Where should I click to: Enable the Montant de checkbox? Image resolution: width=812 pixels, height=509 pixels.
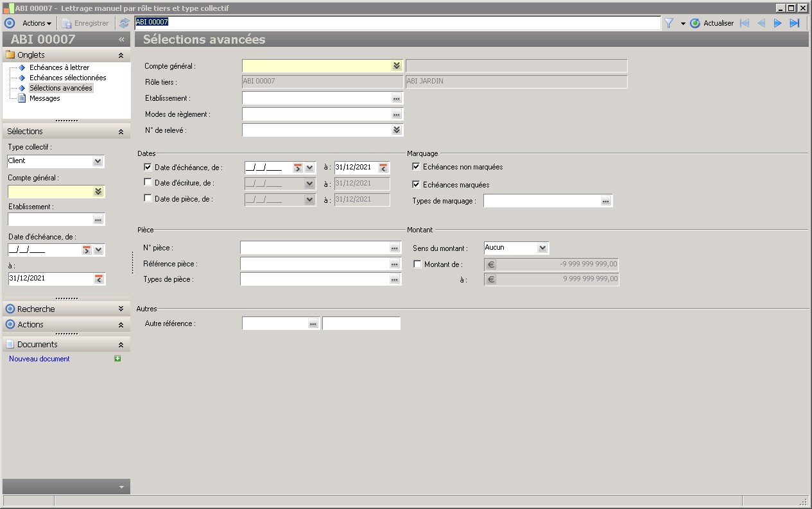click(x=417, y=264)
